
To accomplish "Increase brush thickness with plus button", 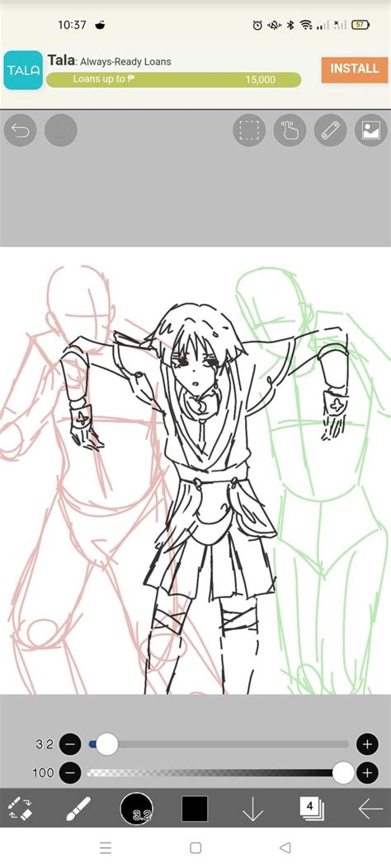I will pyautogui.click(x=366, y=744).
